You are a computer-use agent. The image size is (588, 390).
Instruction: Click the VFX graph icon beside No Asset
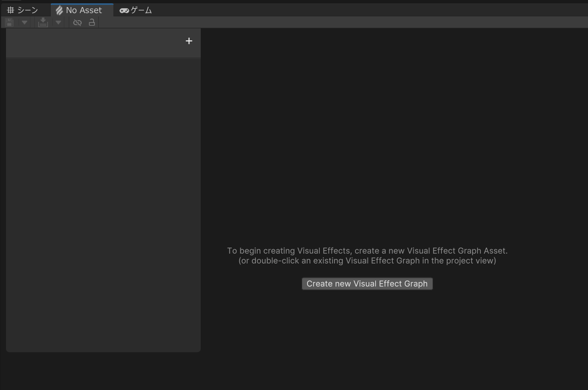(59, 10)
